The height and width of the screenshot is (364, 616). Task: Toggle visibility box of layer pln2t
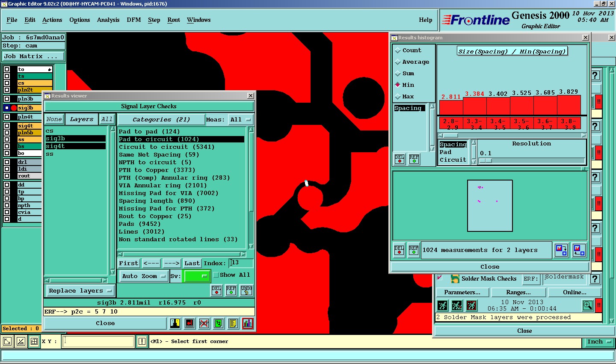point(7,90)
